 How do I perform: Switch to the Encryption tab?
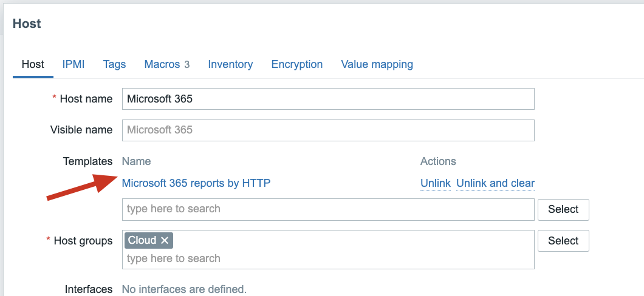[296, 64]
